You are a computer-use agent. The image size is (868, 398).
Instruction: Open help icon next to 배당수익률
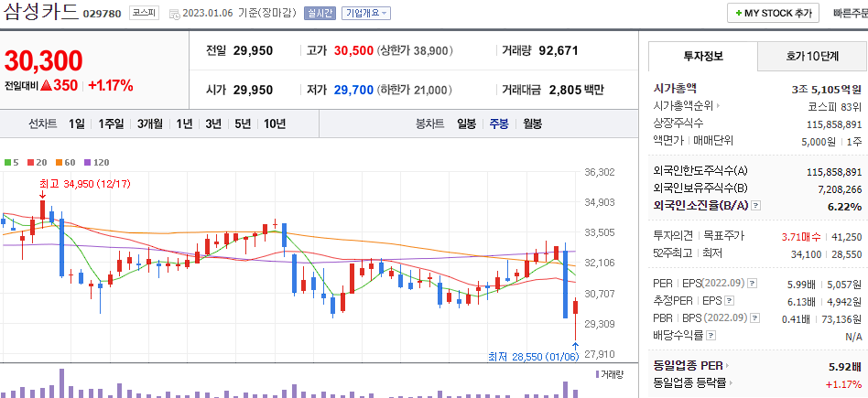click(x=711, y=336)
